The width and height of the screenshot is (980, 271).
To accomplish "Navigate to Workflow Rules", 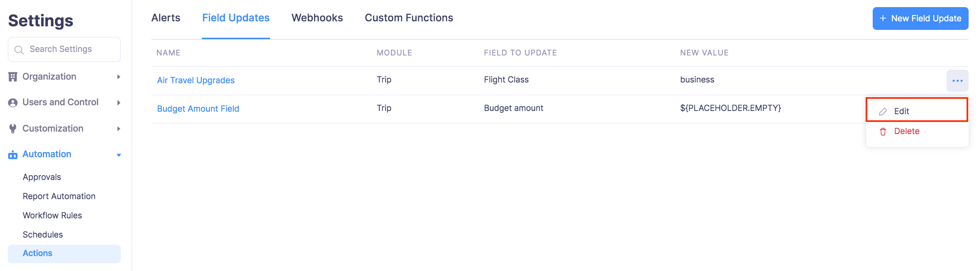I will (52, 215).
